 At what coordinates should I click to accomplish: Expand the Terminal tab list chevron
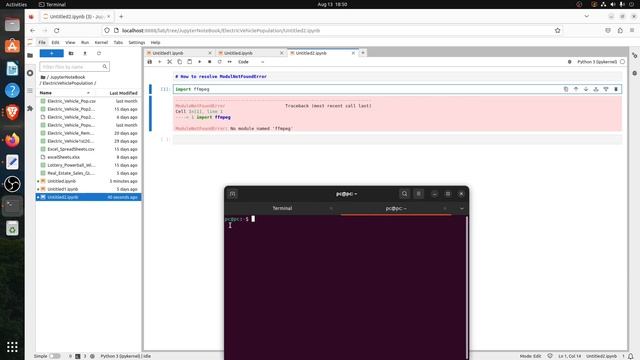click(x=462, y=208)
